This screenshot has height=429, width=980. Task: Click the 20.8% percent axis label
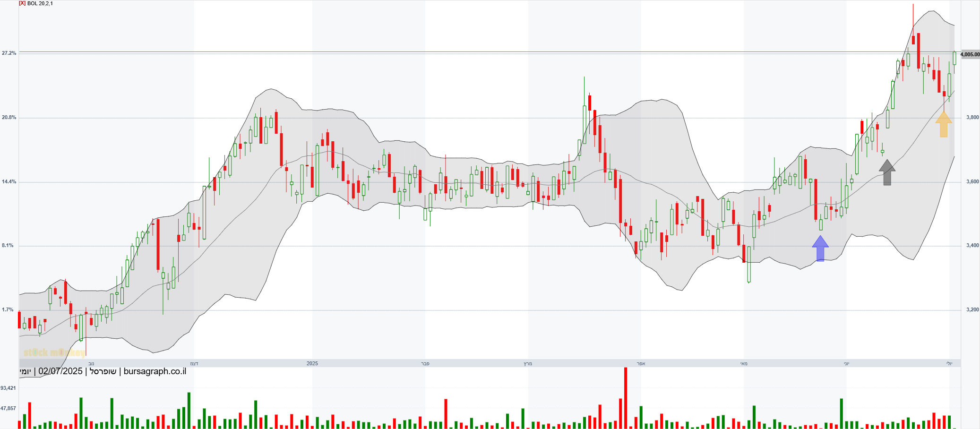[9, 118]
